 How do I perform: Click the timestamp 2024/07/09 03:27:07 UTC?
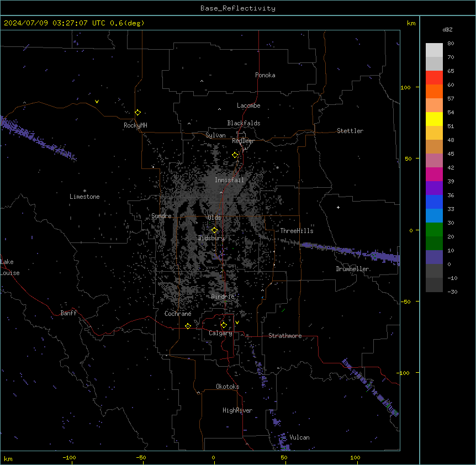pyautogui.click(x=55, y=23)
